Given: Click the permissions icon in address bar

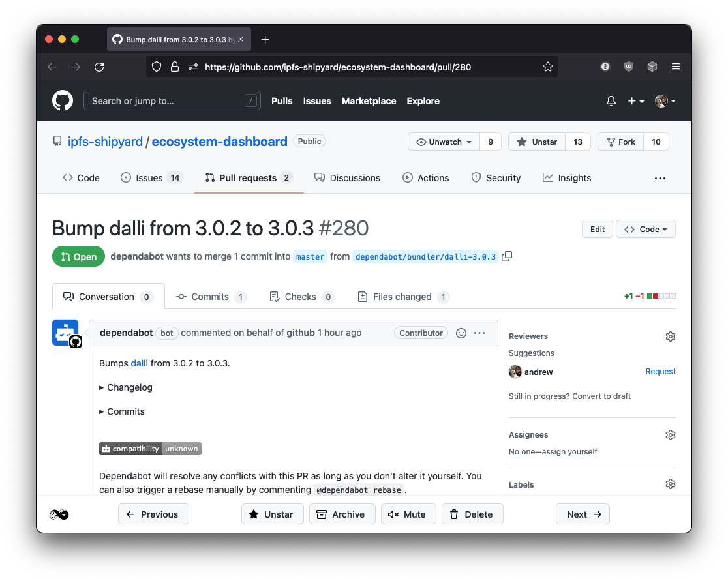Looking at the screenshot, I should pyautogui.click(x=193, y=67).
